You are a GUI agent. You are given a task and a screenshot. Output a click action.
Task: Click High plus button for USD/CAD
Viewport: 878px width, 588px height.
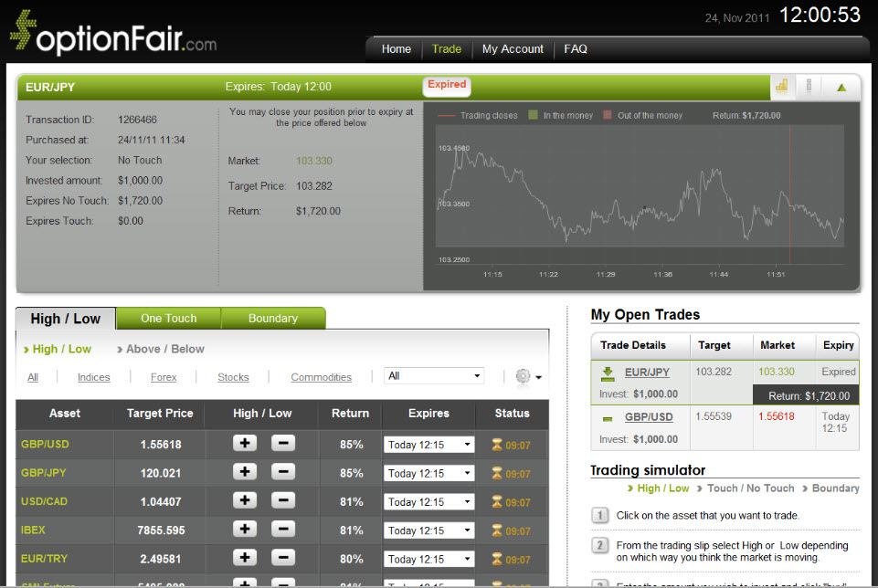click(x=245, y=500)
